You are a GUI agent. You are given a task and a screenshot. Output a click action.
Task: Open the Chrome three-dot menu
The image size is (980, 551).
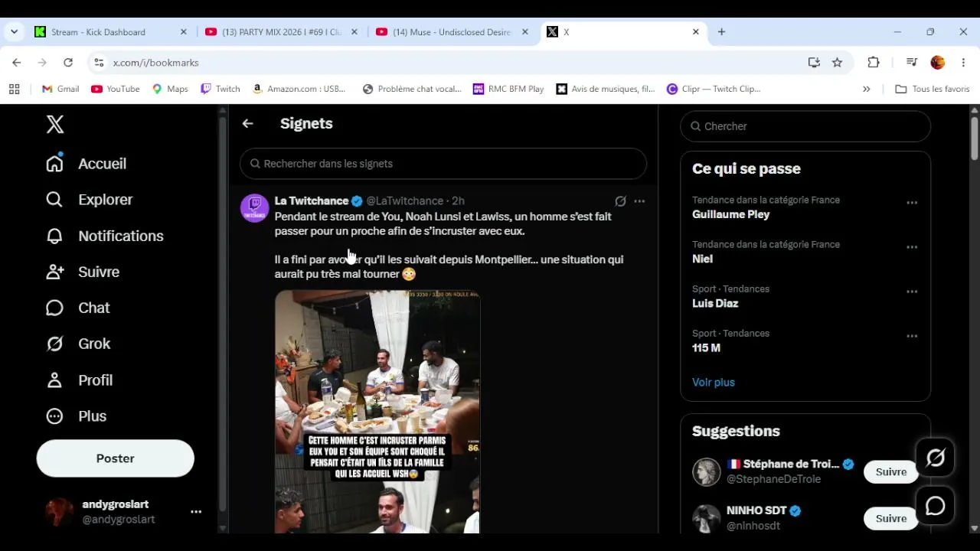tap(963, 63)
